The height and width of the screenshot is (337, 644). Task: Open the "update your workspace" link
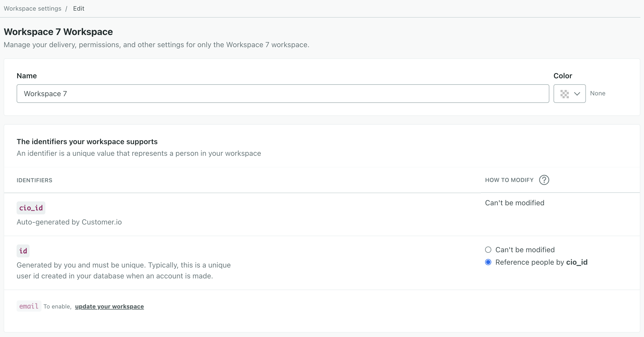pyautogui.click(x=109, y=306)
